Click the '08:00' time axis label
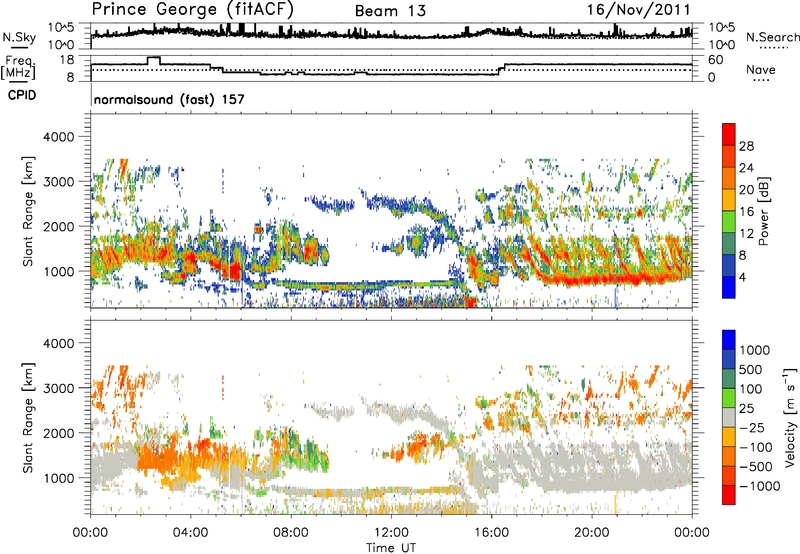 [x=290, y=533]
